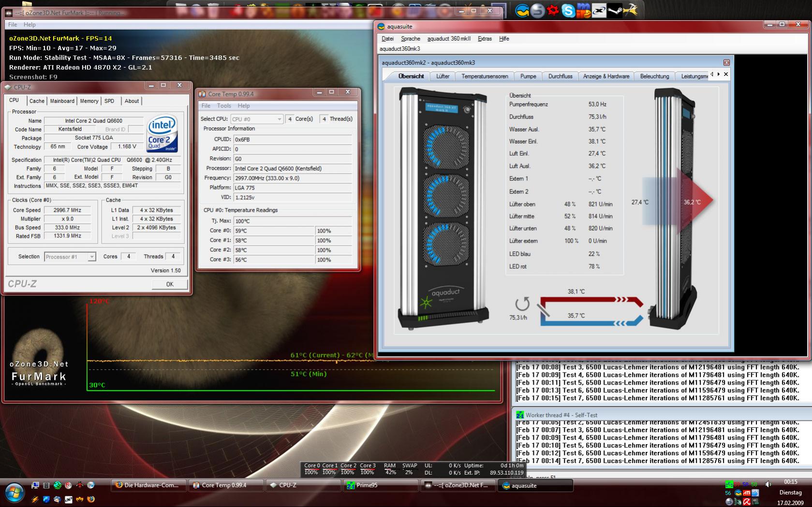This screenshot has height=507, width=812.
Task: Open the File menu in FurMark
Action: [13, 25]
